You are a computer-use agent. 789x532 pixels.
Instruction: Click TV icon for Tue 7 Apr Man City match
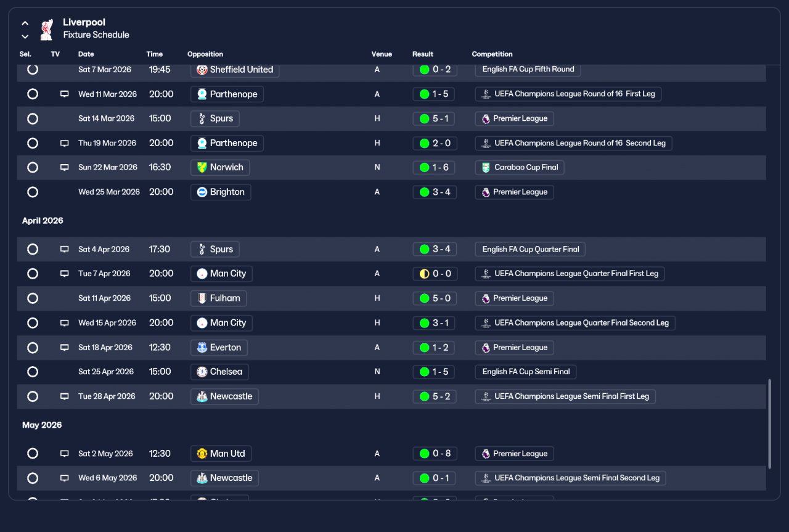[x=64, y=274]
